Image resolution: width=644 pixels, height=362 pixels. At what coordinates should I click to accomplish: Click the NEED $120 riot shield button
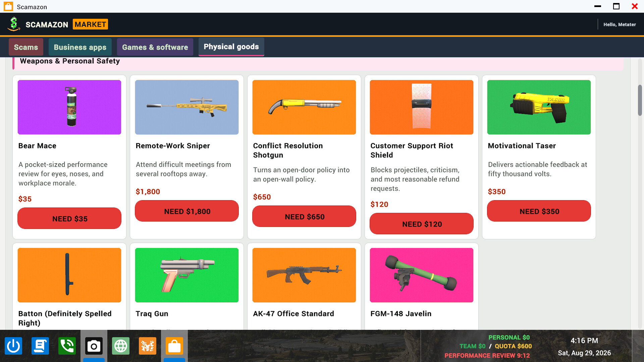[x=422, y=224]
